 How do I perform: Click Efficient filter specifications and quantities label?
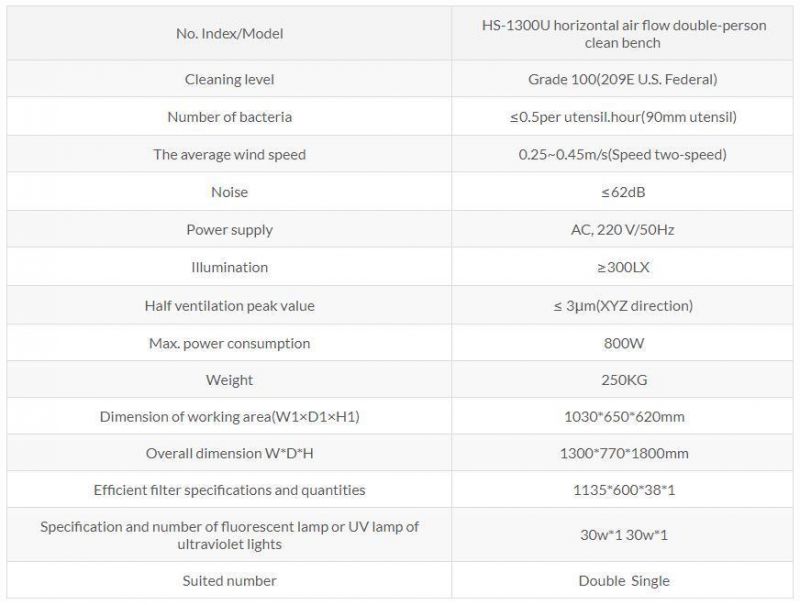230,490
